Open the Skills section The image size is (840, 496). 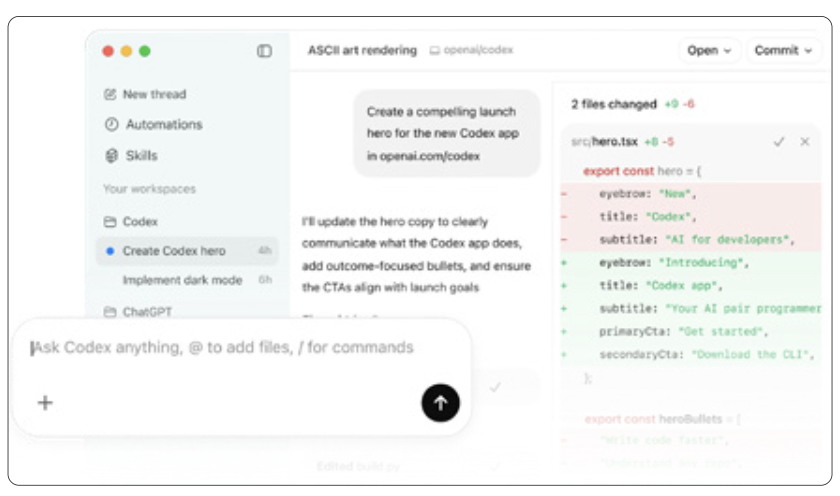(141, 156)
